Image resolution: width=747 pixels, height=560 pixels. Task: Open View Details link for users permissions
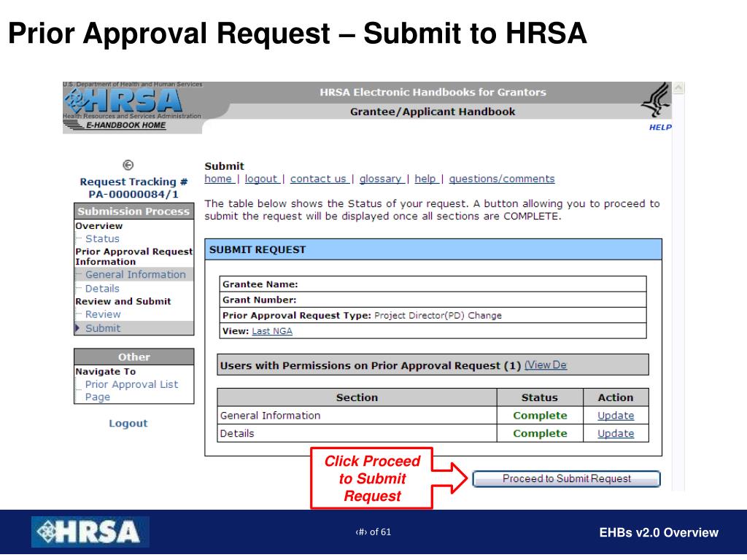coord(546,365)
